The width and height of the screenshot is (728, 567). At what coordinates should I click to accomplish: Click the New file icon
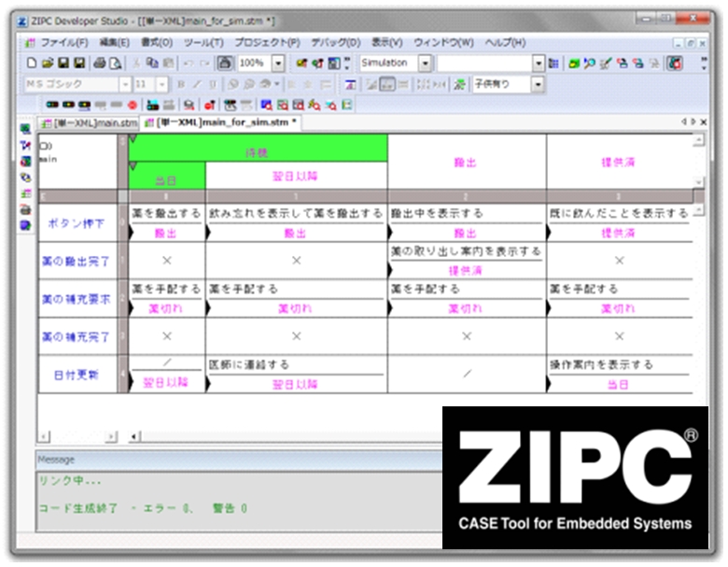coord(31,64)
